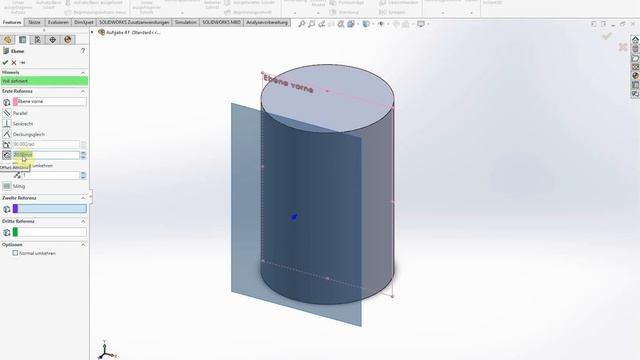640x360 pixels.
Task: Open the DimXpertManager crosshair tab icon
Action: point(53,40)
